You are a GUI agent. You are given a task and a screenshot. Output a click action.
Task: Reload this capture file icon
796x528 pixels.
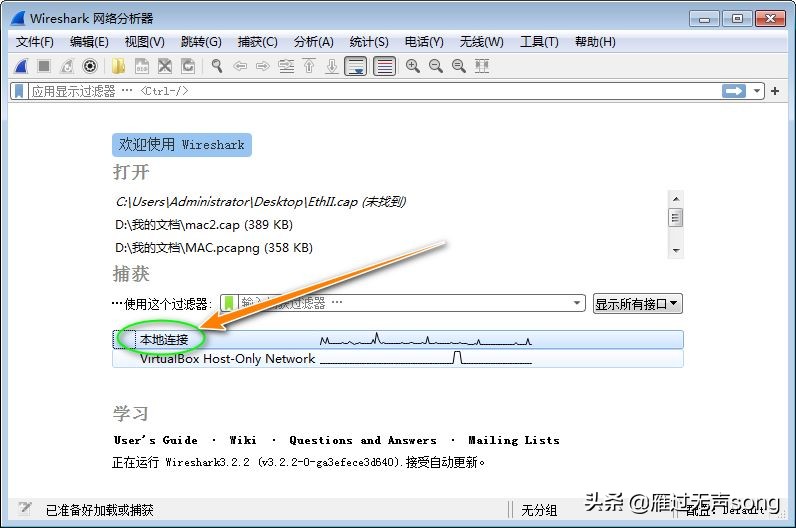tap(188, 66)
